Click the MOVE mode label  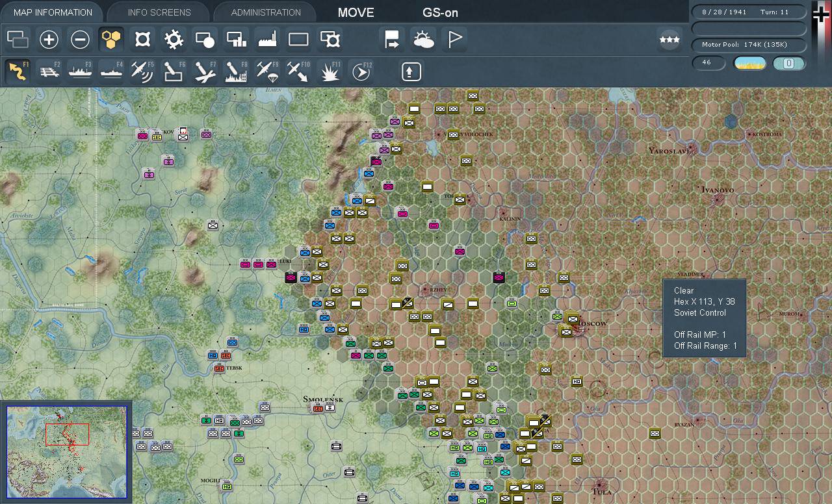356,12
